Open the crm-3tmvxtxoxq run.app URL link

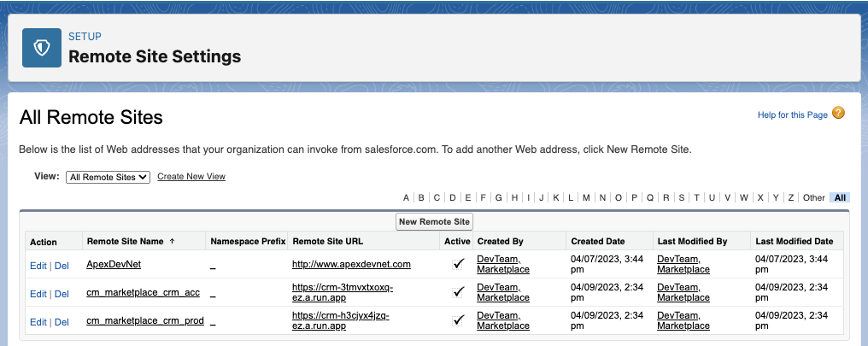point(343,292)
